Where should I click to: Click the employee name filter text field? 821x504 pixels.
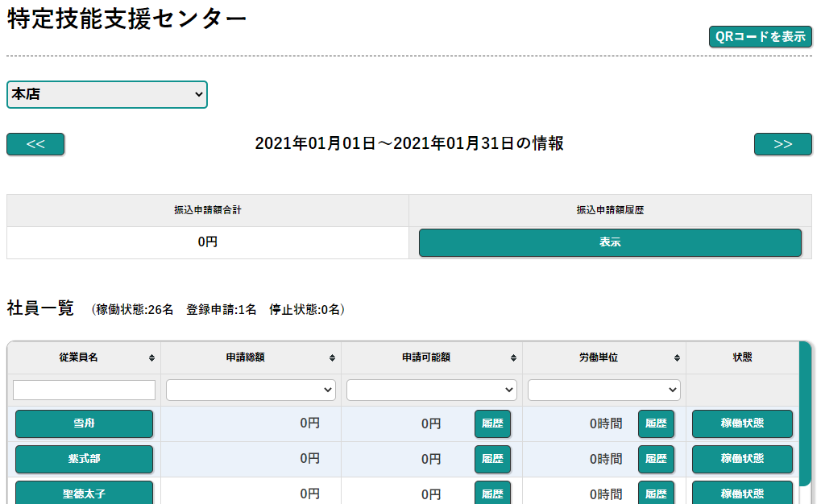click(84, 390)
